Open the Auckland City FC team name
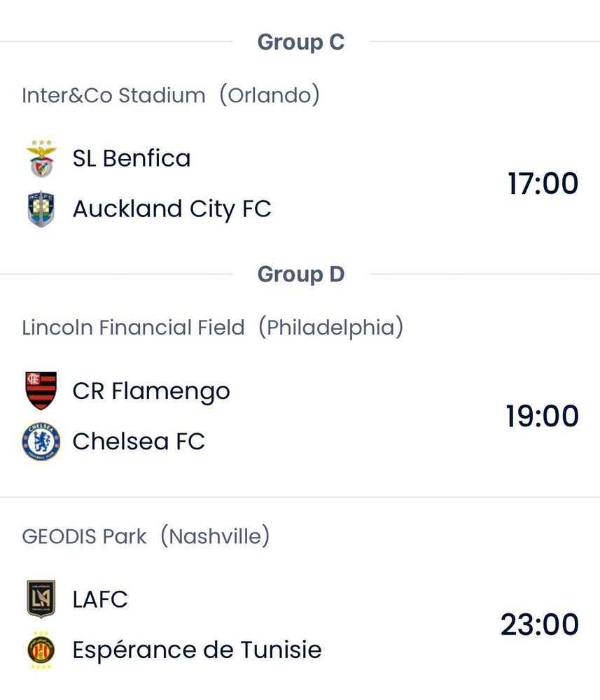 (x=172, y=209)
